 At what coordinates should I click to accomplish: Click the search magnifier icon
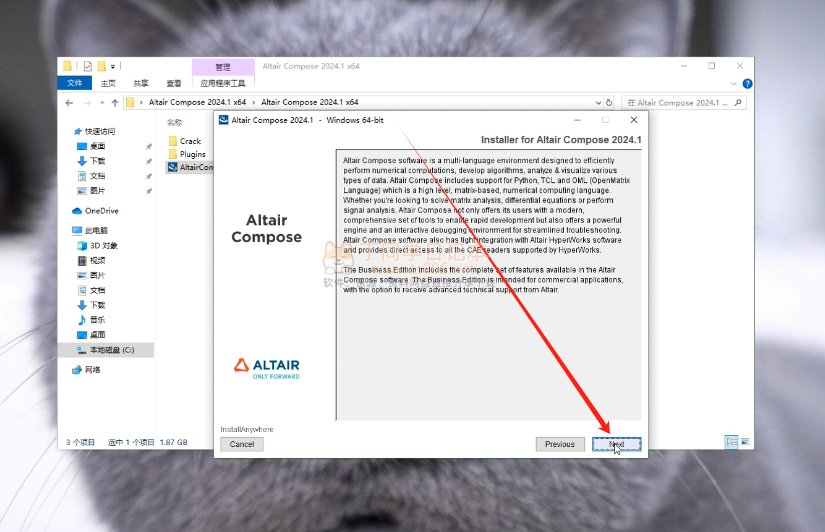(x=738, y=103)
